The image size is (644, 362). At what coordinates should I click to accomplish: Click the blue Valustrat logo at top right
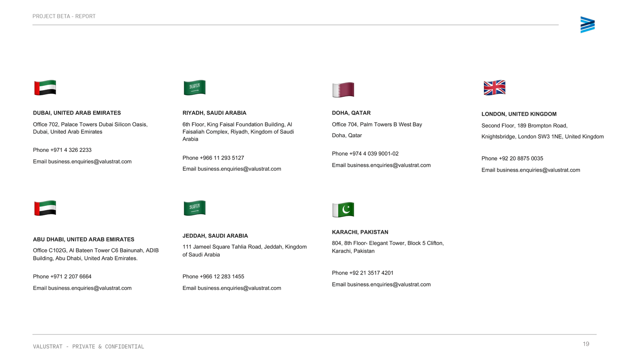coord(587,25)
